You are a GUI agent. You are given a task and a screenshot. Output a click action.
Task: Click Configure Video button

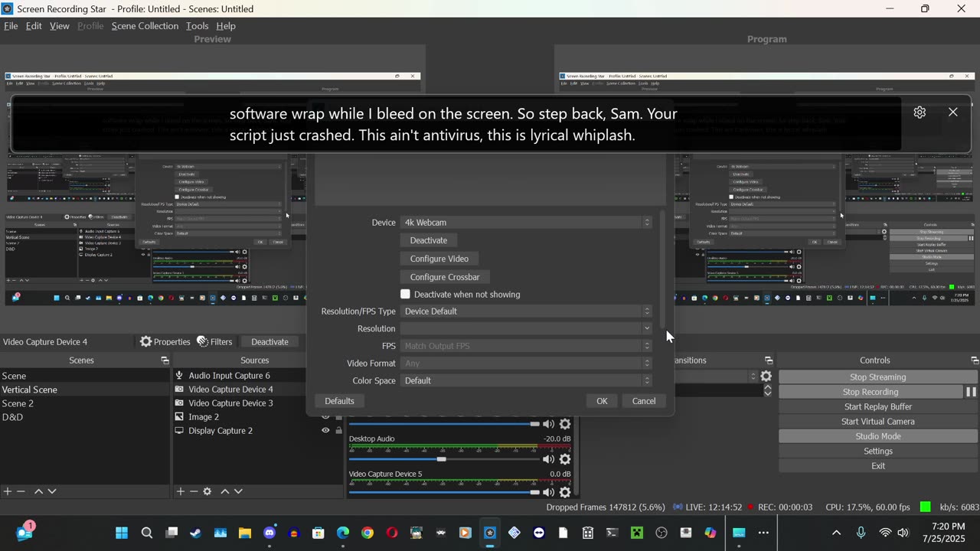click(x=439, y=259)
